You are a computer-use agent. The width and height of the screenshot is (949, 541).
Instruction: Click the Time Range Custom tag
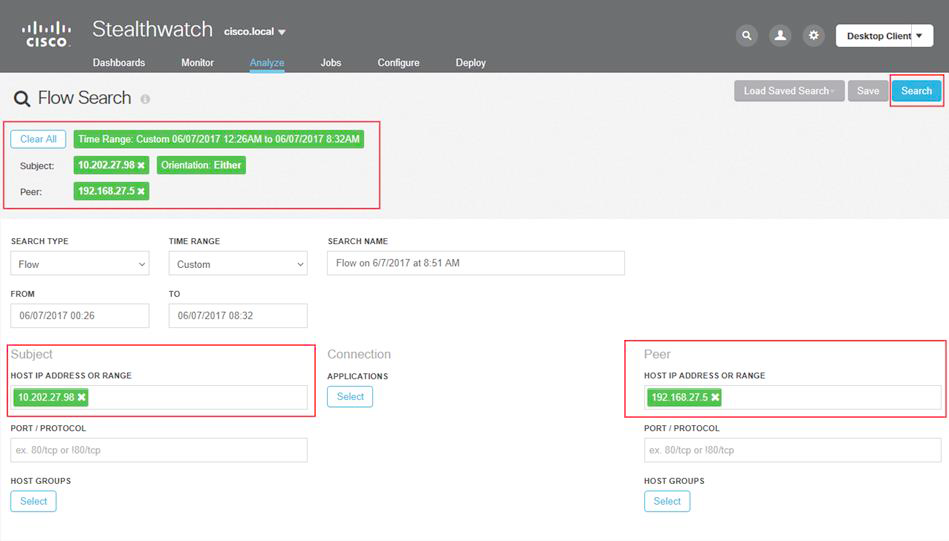[x=218, y=139]
